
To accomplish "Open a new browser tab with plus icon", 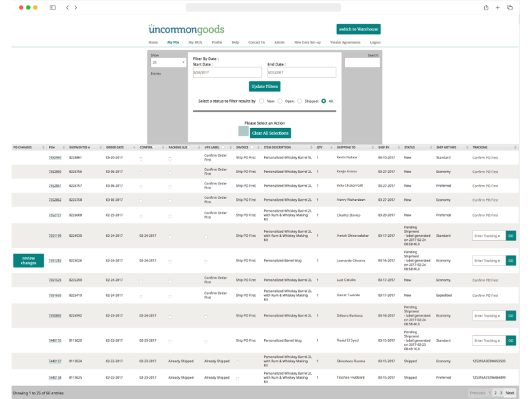I will pos(498,8).
